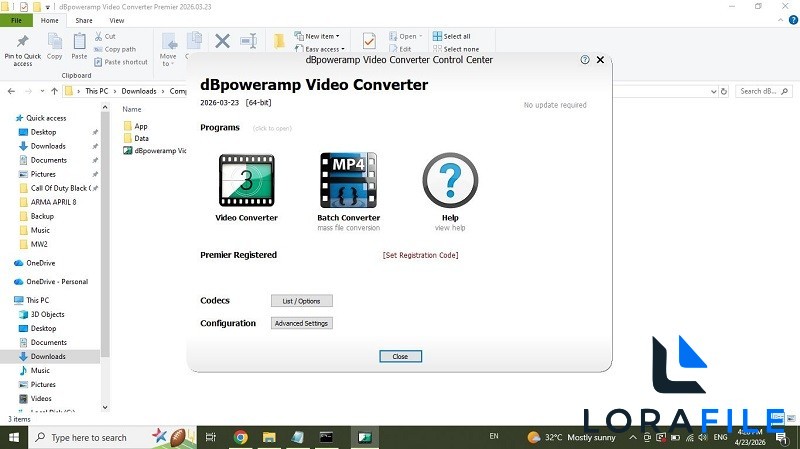Click the Set Registration Code link
Viewport: 800px width, 449px height.
(x=420, y=255)
